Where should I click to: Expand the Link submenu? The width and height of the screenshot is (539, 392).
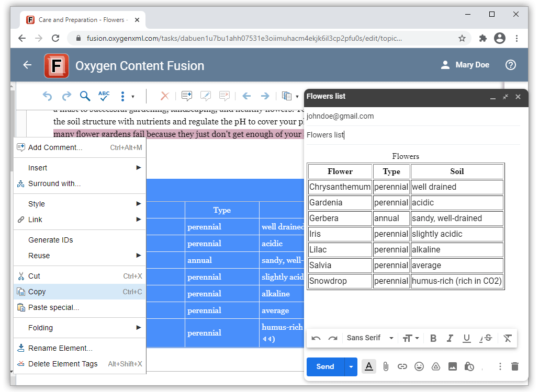coord(80,220)
